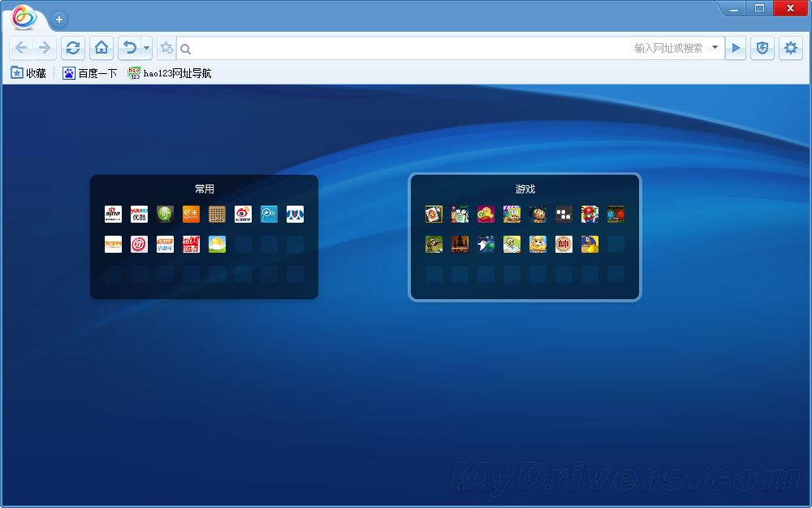
Task: Open the home page via the house icon
Action: pyautogui.click(x=101, y=48)
